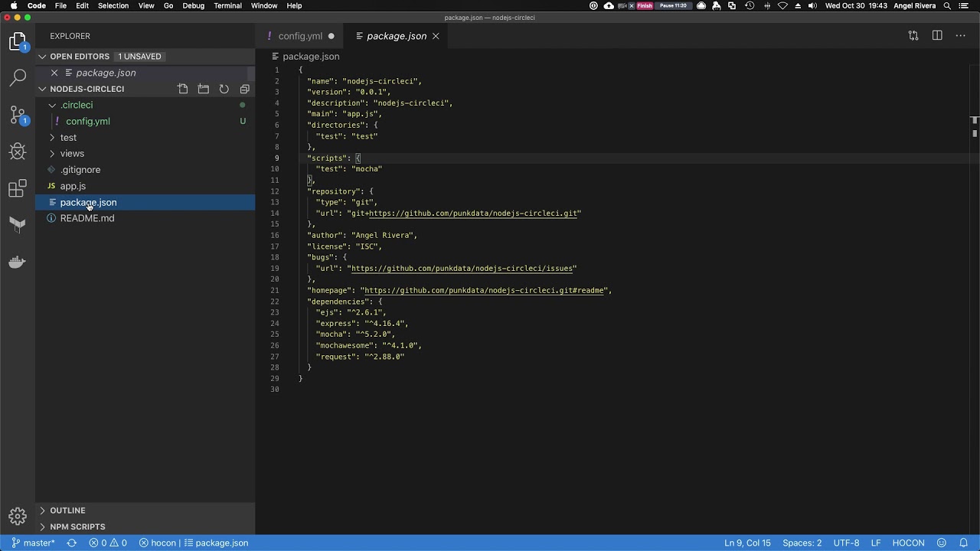Open the GitHub issues URL link
The height and width of the screenshot is (551, 980).
point(462,269)
